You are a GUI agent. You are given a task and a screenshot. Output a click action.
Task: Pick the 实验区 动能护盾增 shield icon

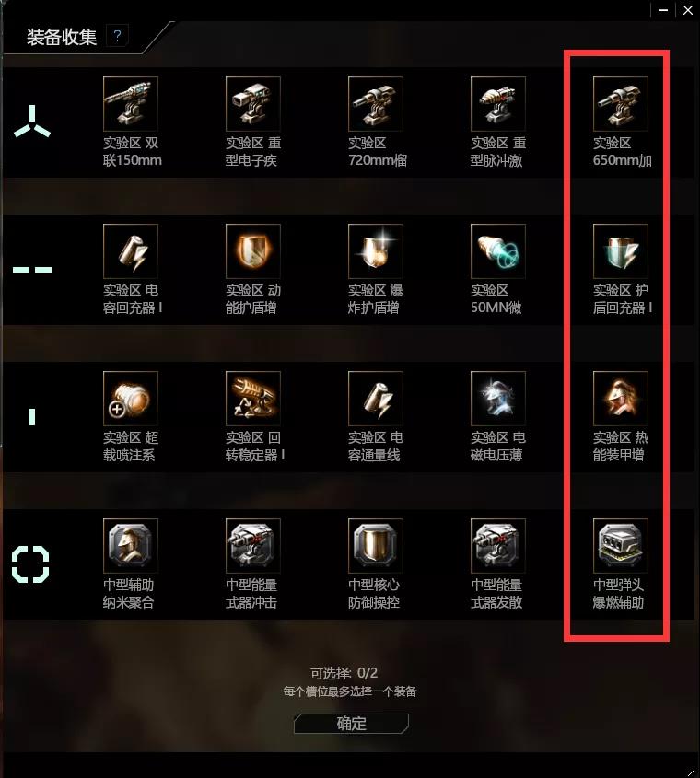point(253,251)
